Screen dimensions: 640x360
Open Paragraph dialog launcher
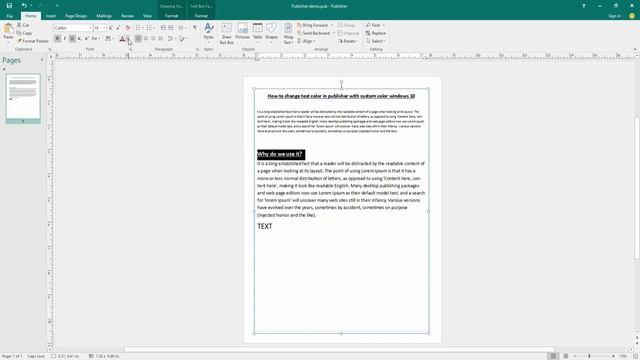(x=198, y=49)
